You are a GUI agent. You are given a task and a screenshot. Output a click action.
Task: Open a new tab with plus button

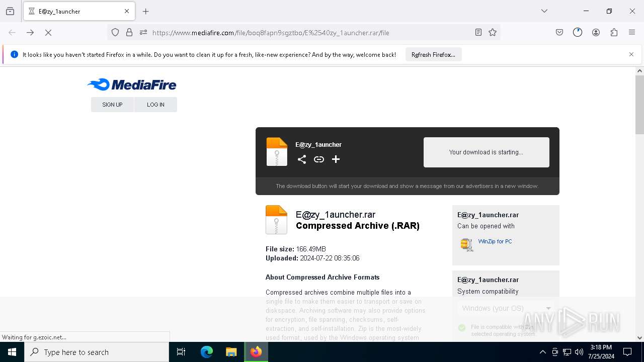click(146, 11)
